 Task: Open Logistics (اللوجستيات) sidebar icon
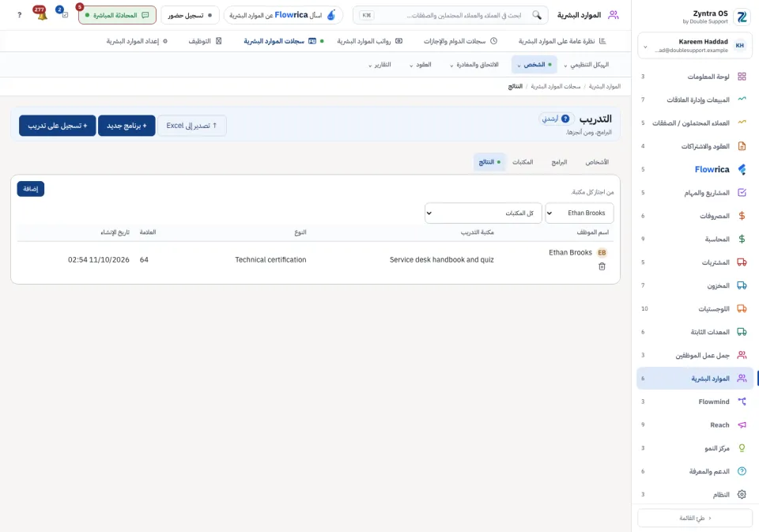click(742, 309)
